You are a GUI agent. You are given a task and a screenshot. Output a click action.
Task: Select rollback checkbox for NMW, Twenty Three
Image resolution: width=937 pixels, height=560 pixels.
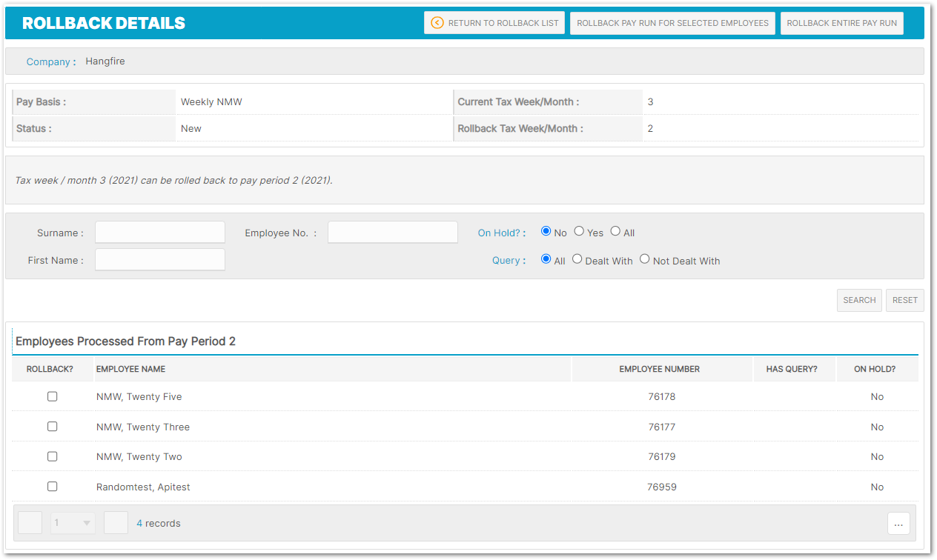click(x=53, y=427)
